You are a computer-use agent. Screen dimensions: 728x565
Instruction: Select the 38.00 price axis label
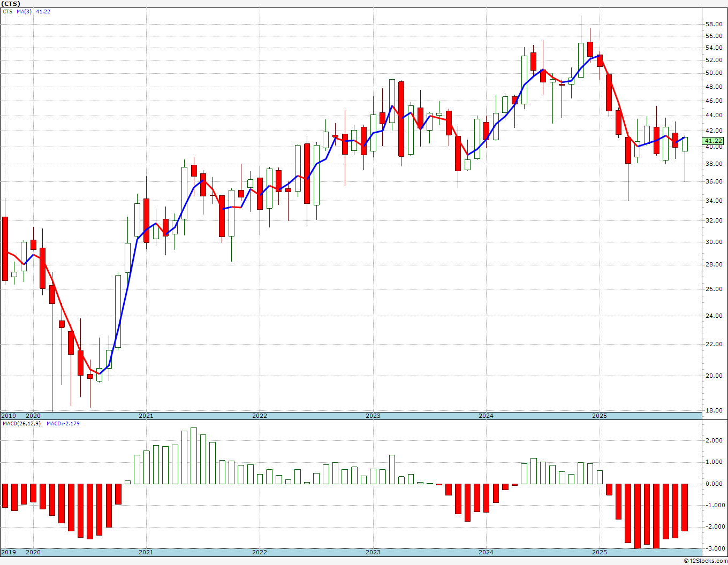(x=715, y=164)
